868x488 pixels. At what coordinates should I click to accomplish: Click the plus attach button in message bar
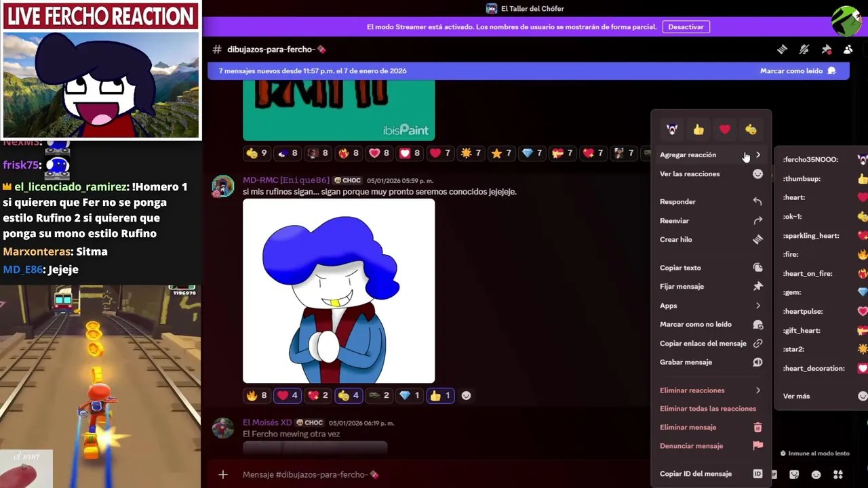click(x=223, y=474)
